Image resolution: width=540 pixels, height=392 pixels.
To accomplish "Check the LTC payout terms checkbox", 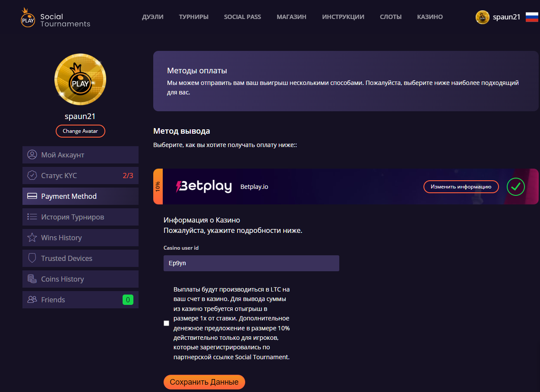I will (167, 323).
